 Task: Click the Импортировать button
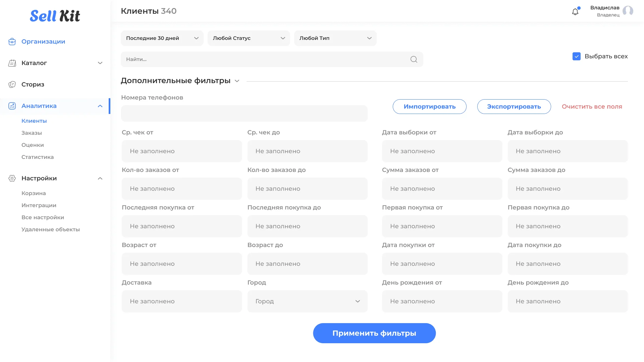[x=429, y=107]
